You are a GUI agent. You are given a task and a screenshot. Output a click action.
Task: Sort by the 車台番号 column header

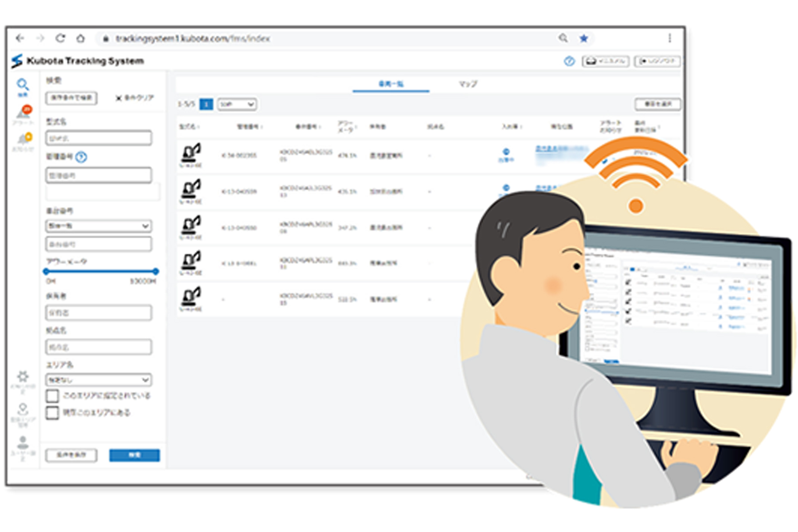(308, 127)
